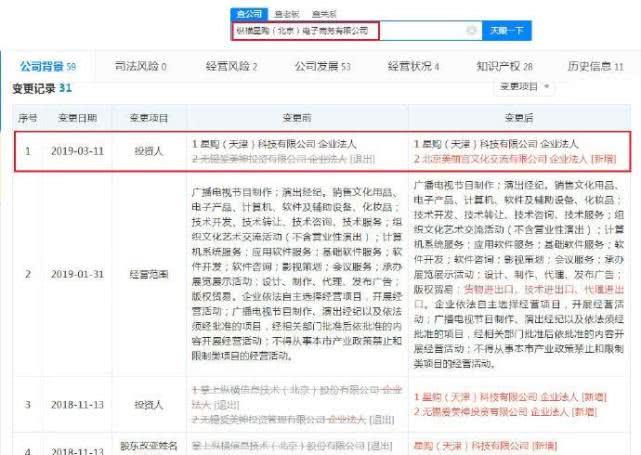
Task: Click the 变更日期 column header
Action: (x=77, y=118)
